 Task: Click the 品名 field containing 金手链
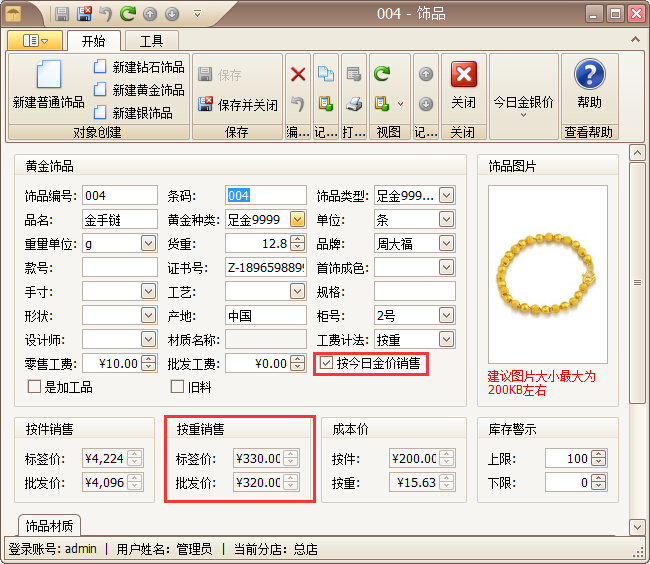120,219
